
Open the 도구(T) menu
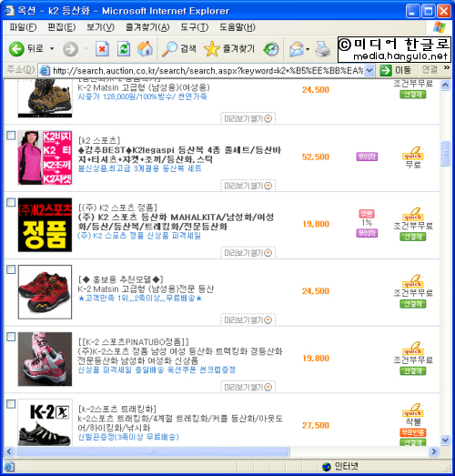(194, 27)
